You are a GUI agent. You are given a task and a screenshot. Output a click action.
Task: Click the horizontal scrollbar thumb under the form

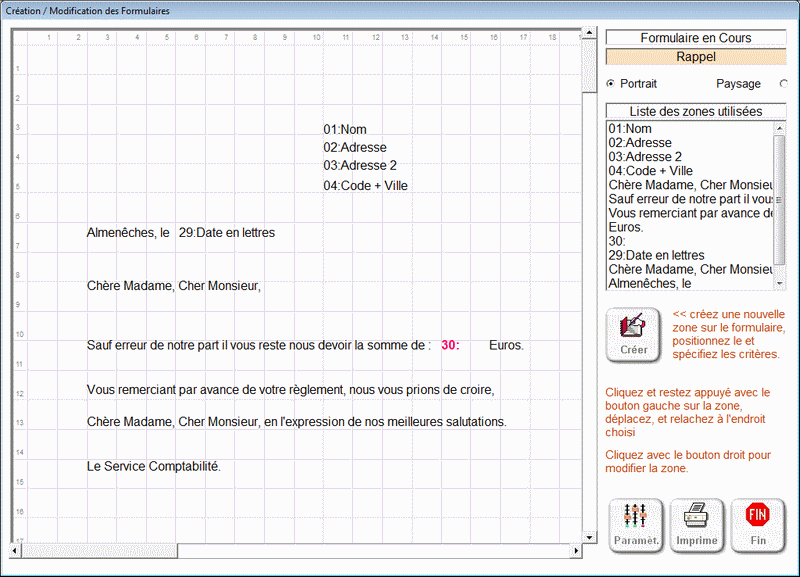[x=99, y=550]
